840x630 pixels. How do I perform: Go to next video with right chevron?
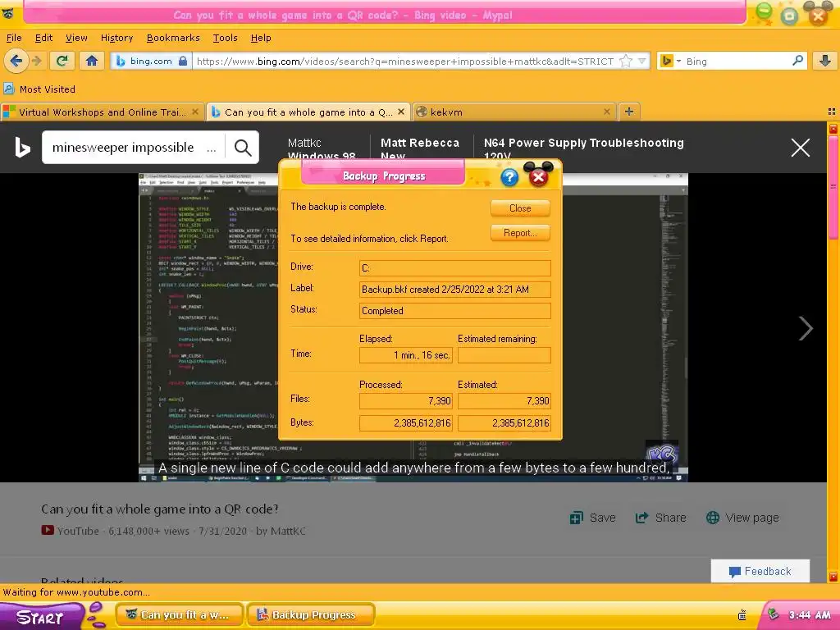(806, 328)
